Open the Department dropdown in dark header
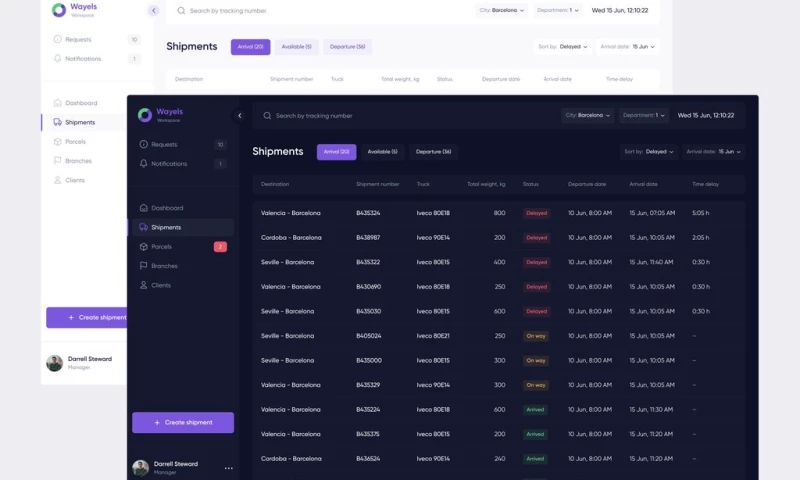Image resolution: width=800 pixels, height=480 pixels. [643, 115]
